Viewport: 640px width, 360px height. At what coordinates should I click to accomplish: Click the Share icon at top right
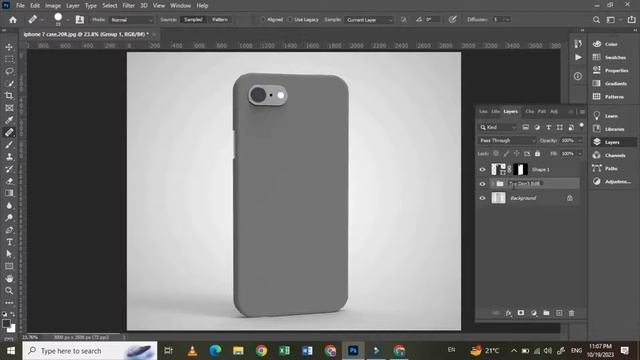click(x=631, y=20)
